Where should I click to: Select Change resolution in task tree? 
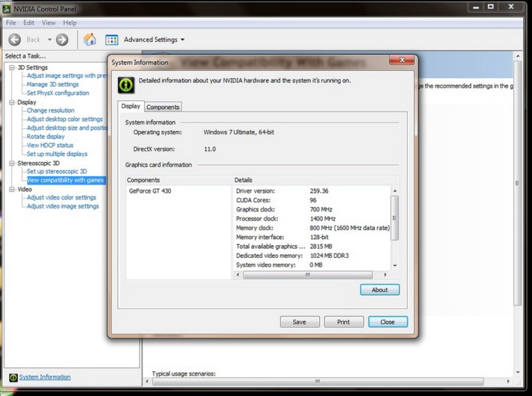[50, 111]
